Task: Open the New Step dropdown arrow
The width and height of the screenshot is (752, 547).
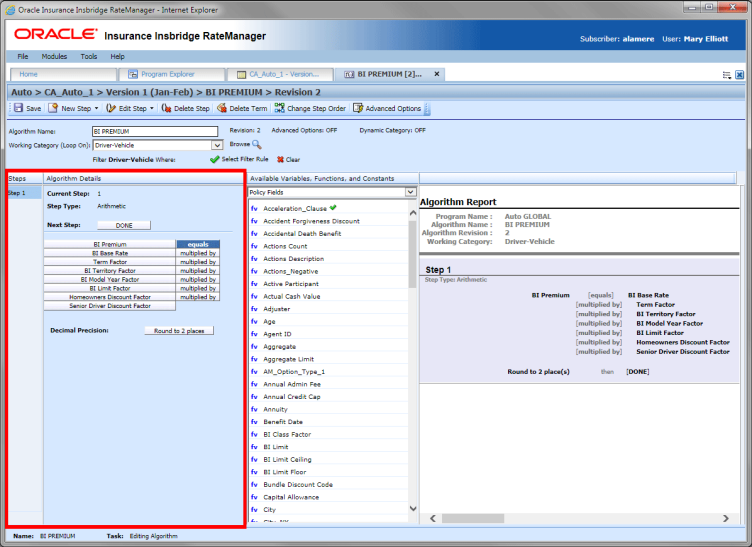Action: point(96,108)
